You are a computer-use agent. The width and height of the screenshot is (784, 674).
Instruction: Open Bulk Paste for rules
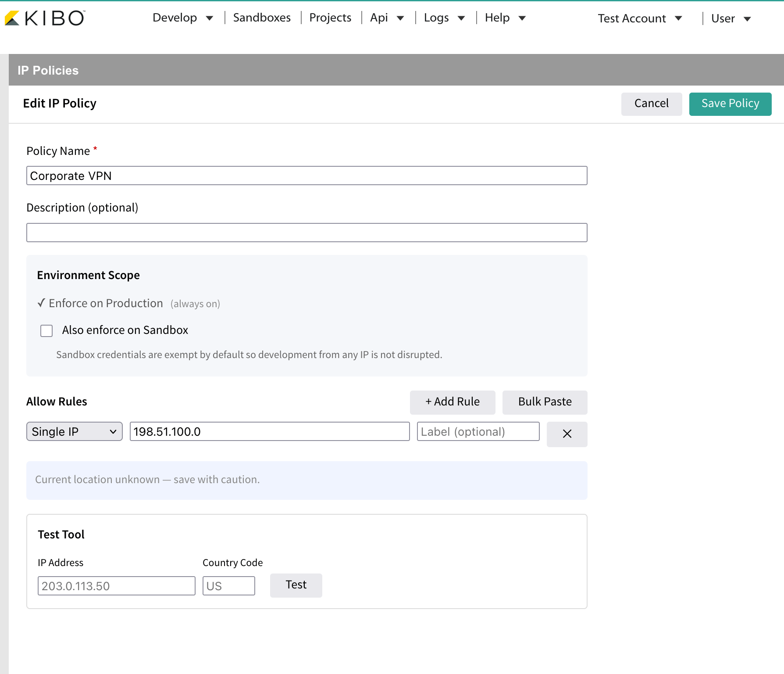coord(545,402)
